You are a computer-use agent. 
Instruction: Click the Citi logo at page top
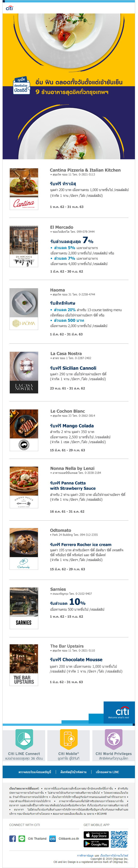(x=9, y=8)
